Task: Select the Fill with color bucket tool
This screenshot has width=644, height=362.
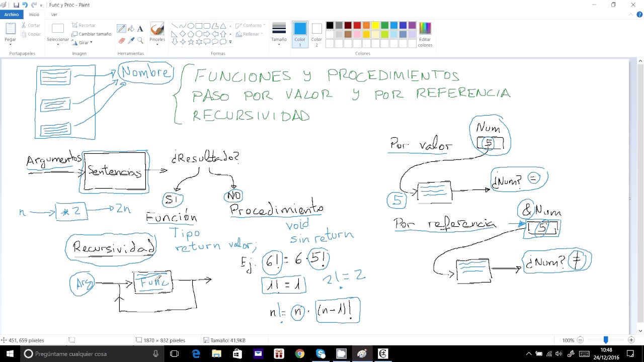Action: (131, 29)
